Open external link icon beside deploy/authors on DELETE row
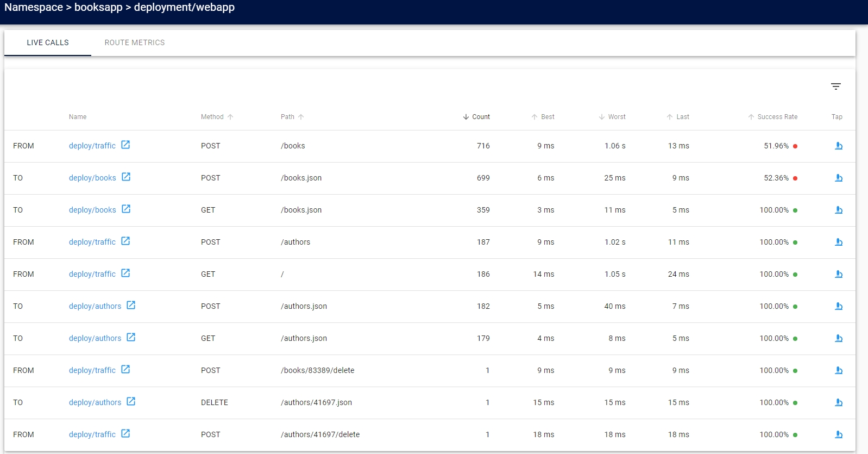This screenshot has width=868, height=454. pyautogui.click(x=131, y=401)
